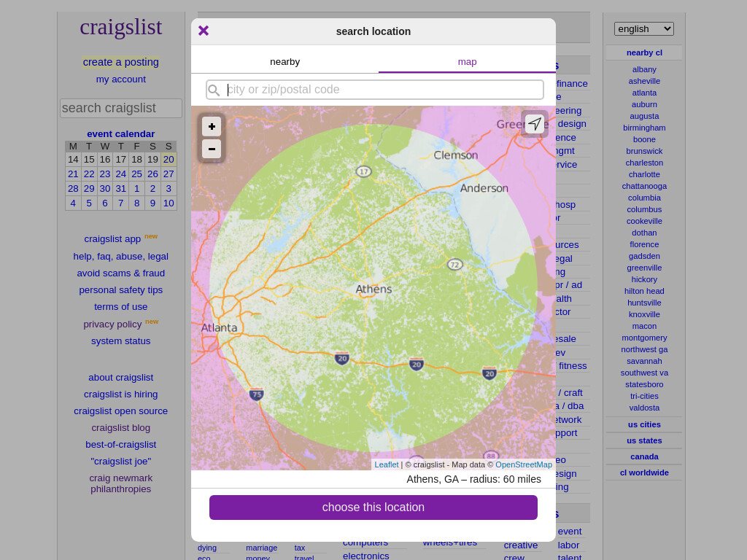Open the english language dropdown
This screenshot has width=747, height=560.
[643, 29]
